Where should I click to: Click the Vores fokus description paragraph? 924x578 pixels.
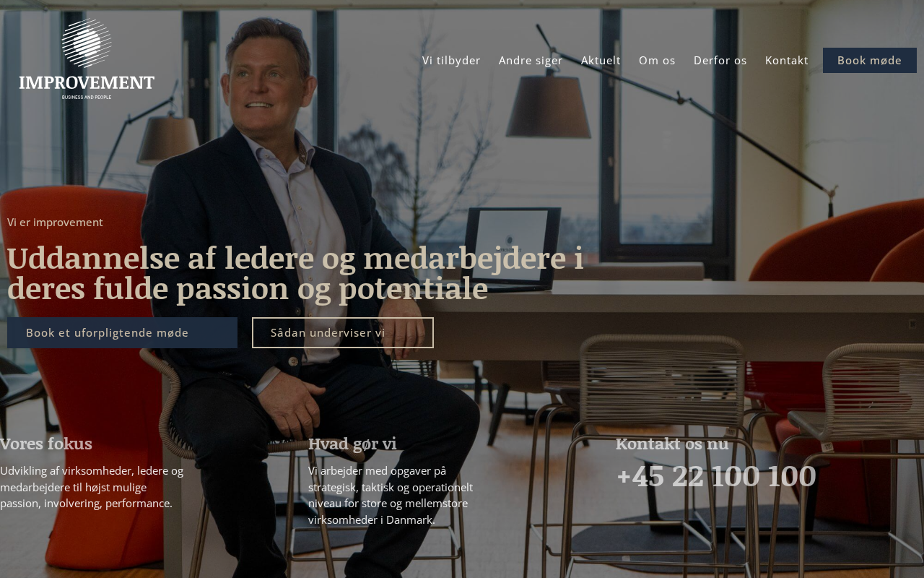tap(92, 487)
